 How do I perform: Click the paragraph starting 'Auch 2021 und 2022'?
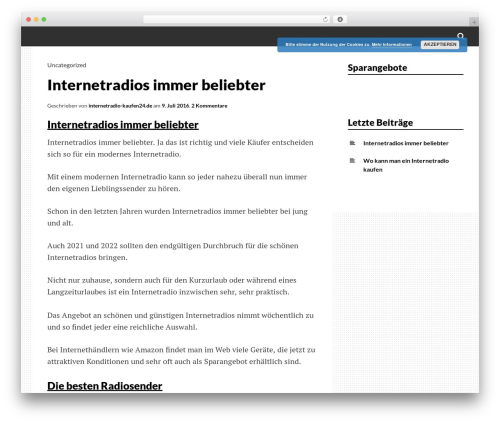173,251
